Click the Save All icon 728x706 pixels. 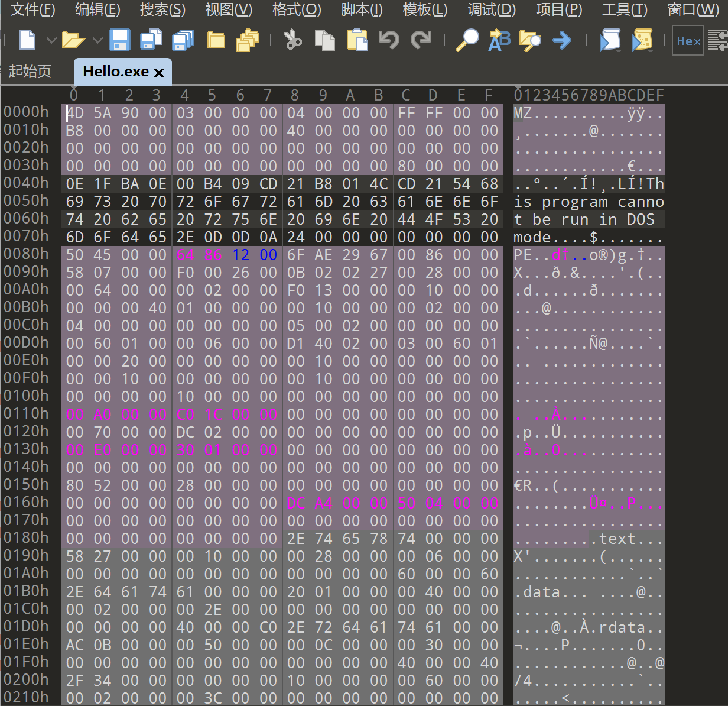pyautogui.click(x=183, y=40)
